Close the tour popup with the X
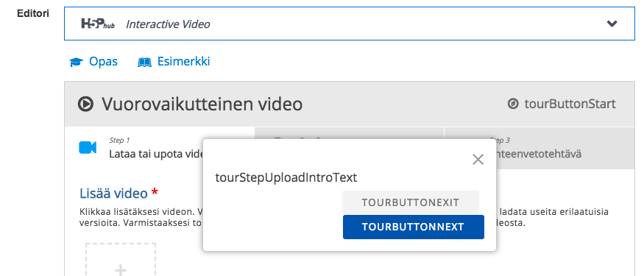Screen dimensions: 644x276 [x=478, y=160]
